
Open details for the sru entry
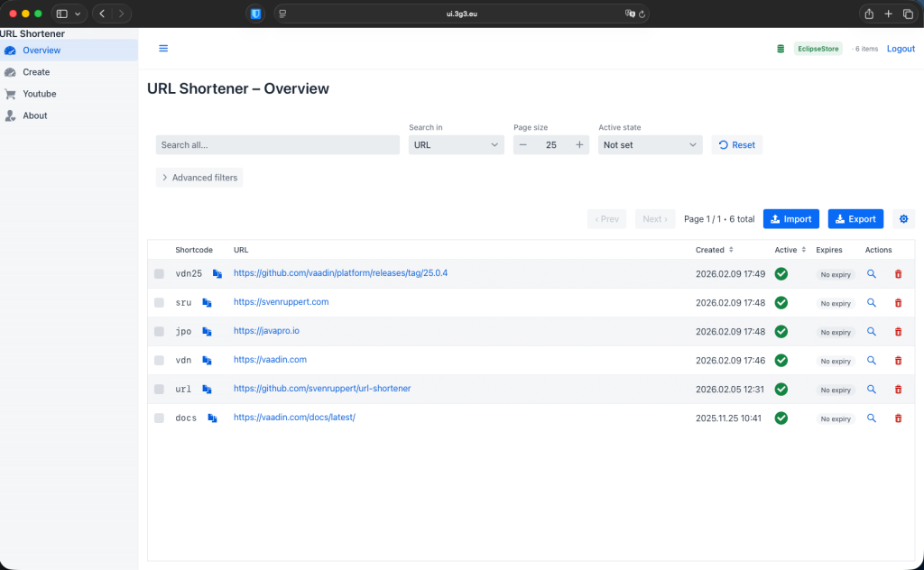point(870,302)
